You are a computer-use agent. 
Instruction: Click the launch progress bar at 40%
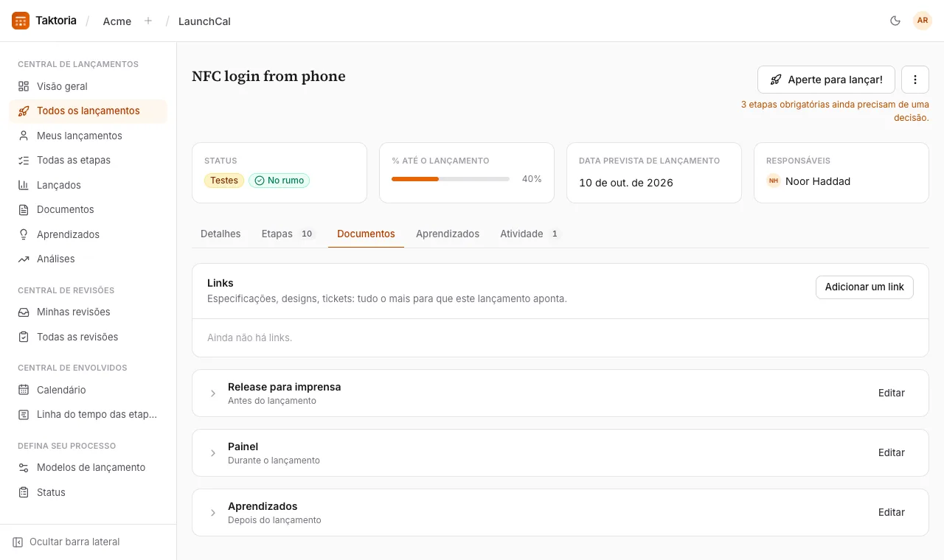[451, 179]
